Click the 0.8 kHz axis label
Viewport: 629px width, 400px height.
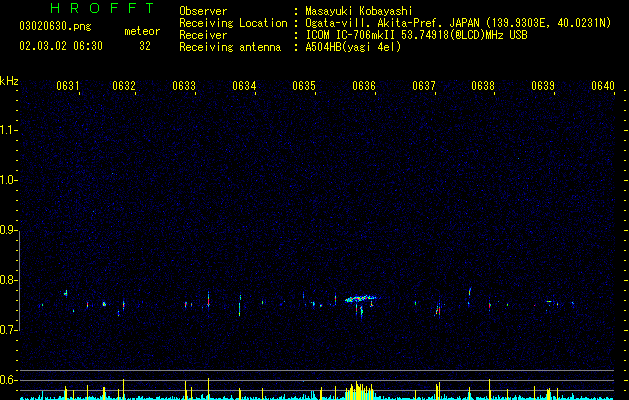(8, 280)
